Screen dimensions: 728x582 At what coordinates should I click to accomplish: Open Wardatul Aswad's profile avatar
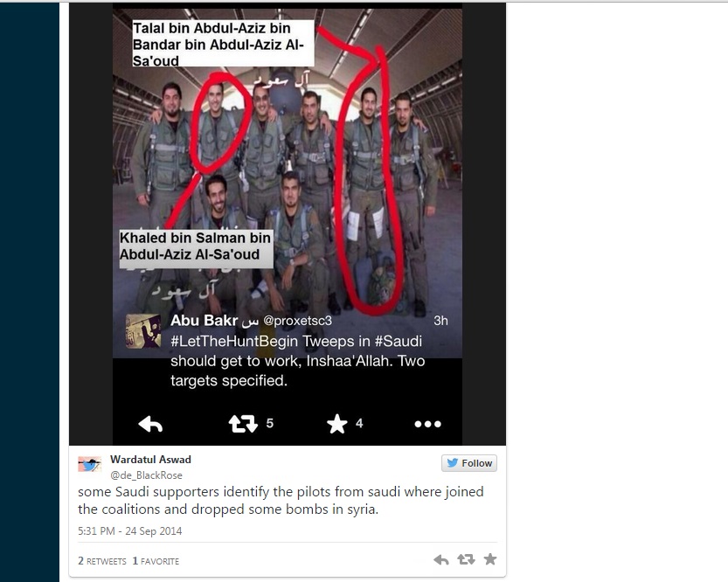[x=90, y=465]
